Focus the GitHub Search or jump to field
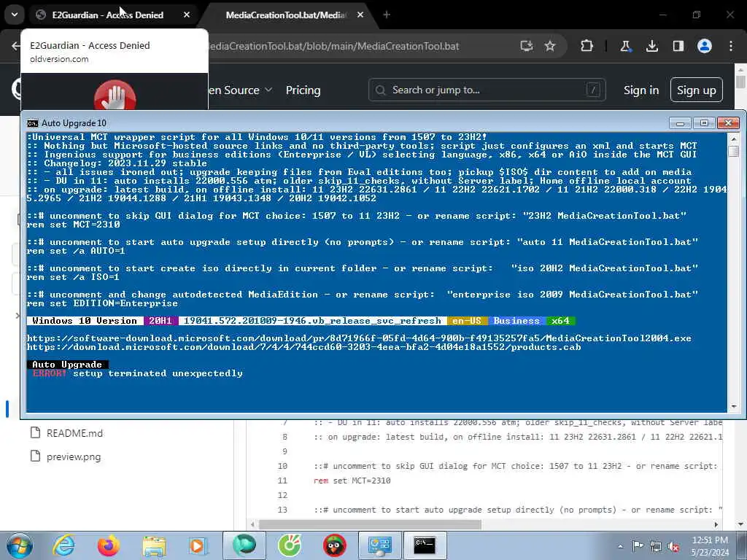 [x=487, y=90]
